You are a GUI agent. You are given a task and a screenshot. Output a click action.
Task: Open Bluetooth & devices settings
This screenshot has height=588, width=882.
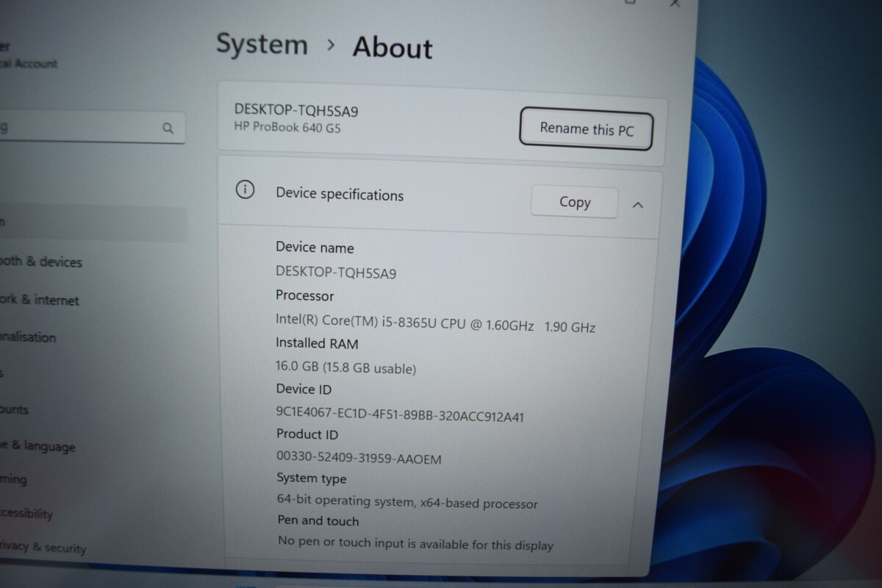point(41,262)
